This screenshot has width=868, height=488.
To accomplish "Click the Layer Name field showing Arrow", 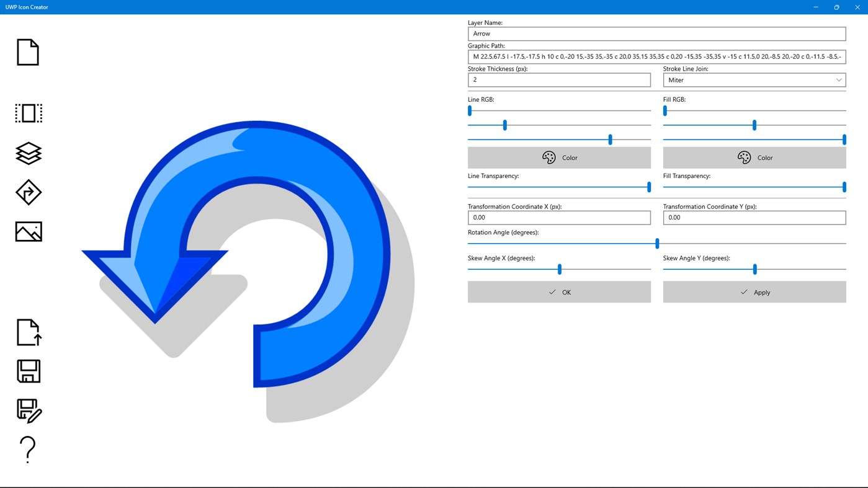I will pos(656,33).
